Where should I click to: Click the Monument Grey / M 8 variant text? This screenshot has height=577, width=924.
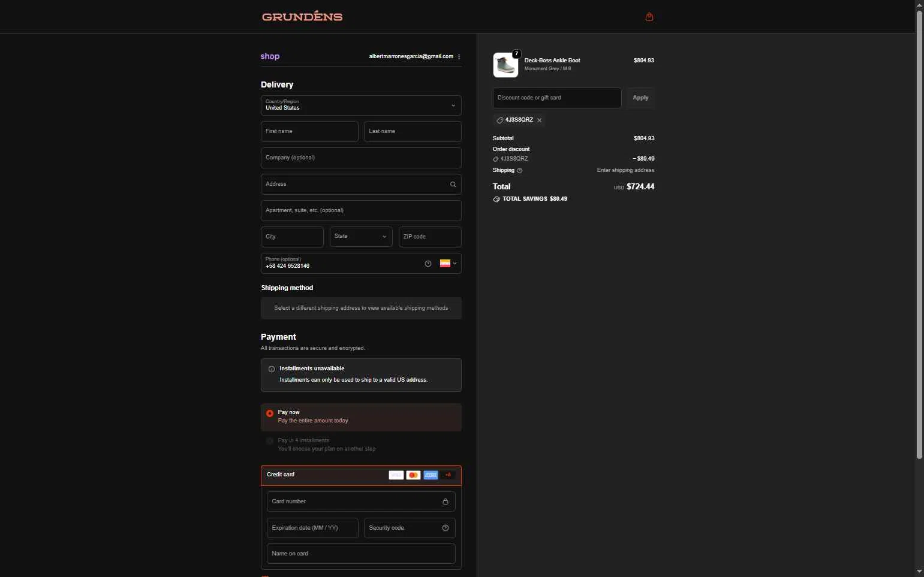tap(547, 69)
